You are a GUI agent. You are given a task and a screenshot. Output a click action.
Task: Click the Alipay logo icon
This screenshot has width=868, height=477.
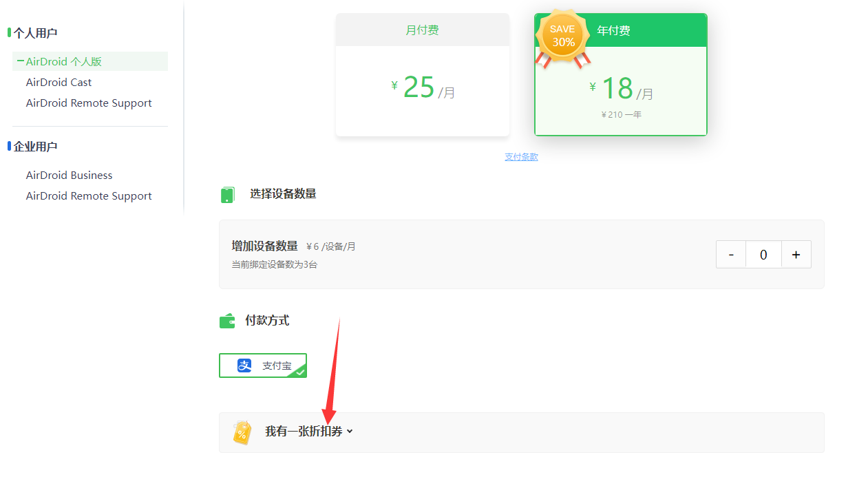[244, 365]
